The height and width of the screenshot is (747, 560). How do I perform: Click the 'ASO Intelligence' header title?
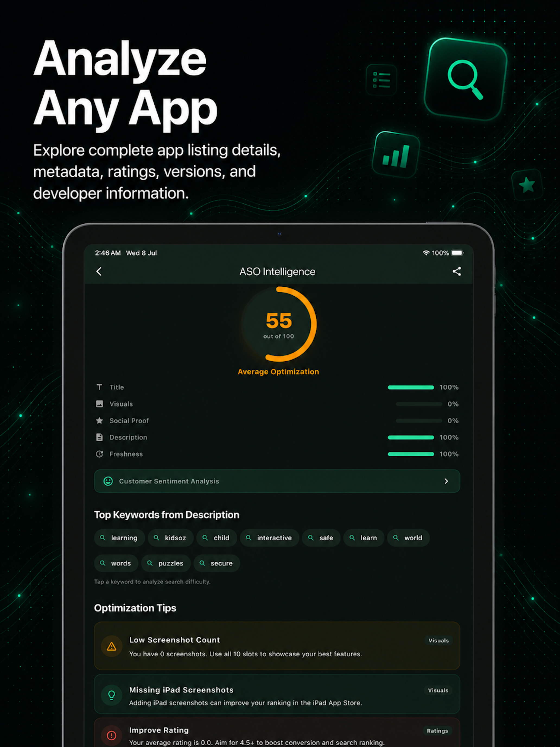coord(278,271)
